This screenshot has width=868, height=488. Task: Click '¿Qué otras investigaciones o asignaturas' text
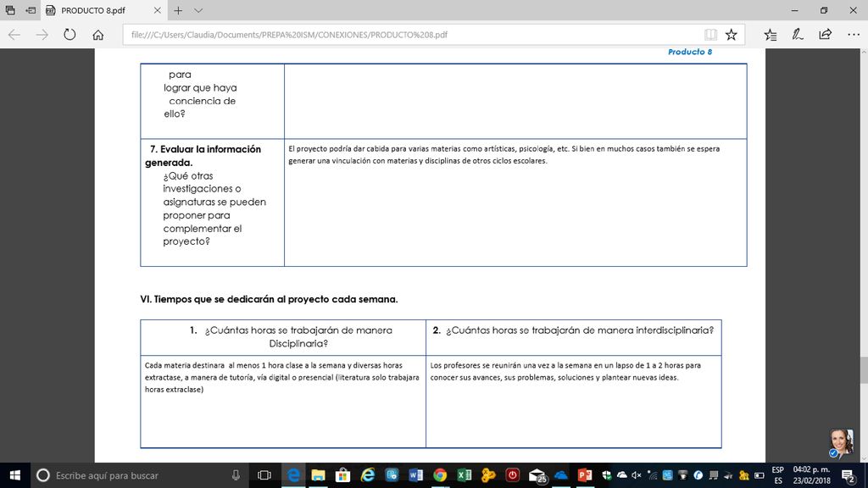coord(214,208)
